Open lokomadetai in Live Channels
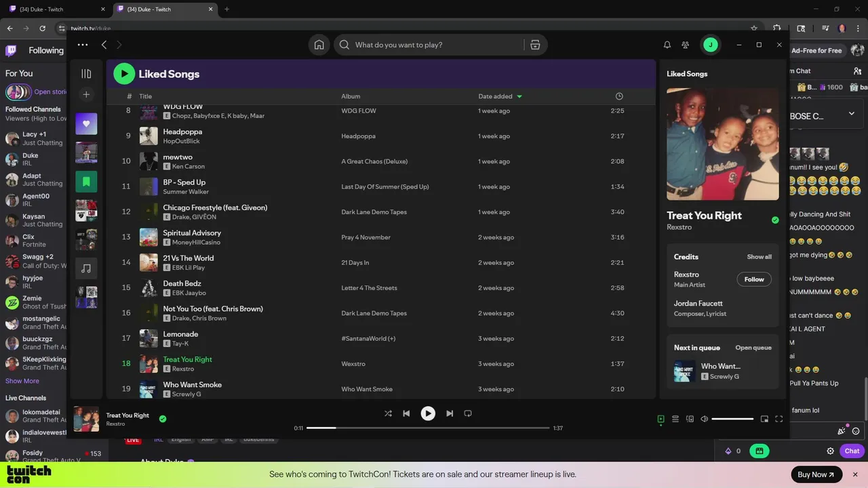Image resolution: width=868 pixels, height=488 pixels. coord(35,415)
